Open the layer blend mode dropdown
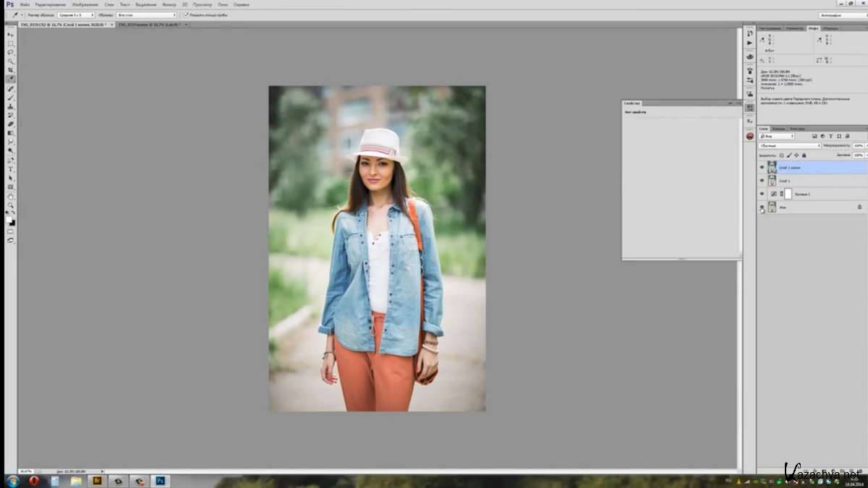The height and width of the screenshot is (488, 868). pyautogui.click(x=789, y=145)
